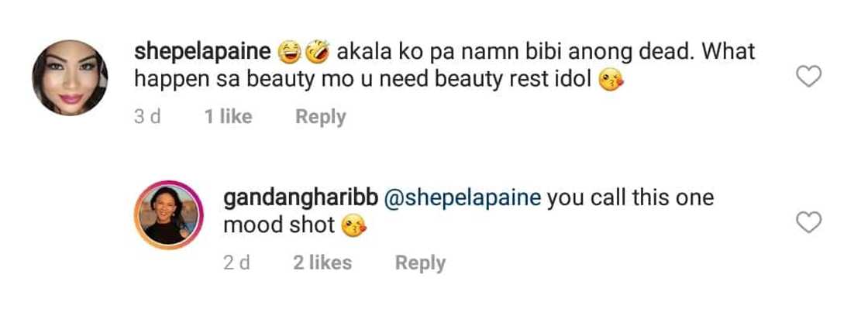Click the first laughing emoji after shepelapaine
Screen dimensions: 868x319
[292, 53]
